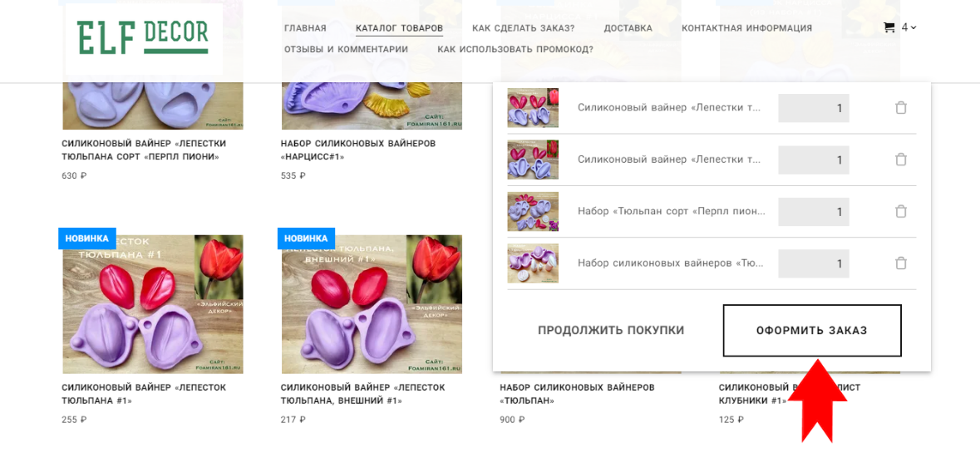Click trash icon for «Тюльпан сорт Перпл пион...» set
The height and width of the screenshot is (452, 980).
pyautogui.click(x=901, y=211)
